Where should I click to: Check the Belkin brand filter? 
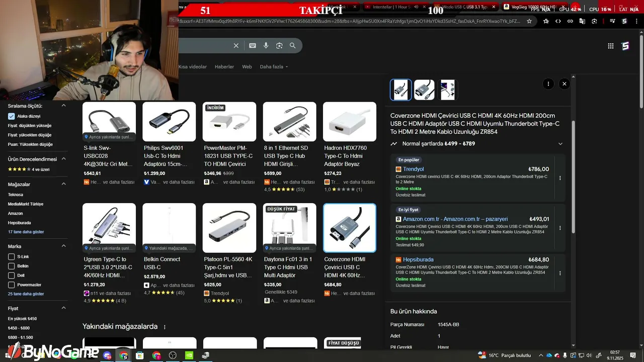pyautogui.click(x=12, y=266)
